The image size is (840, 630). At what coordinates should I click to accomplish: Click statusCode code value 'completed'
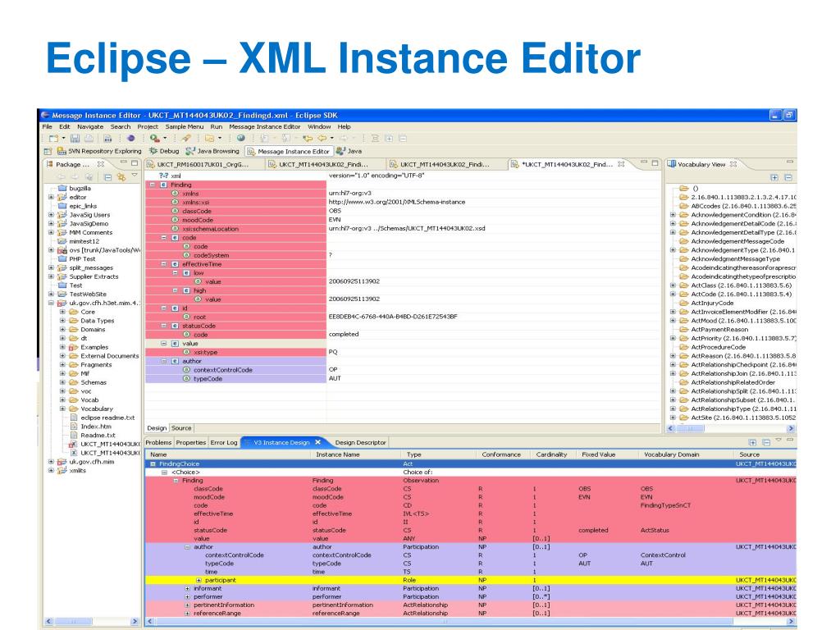(344, 334)
